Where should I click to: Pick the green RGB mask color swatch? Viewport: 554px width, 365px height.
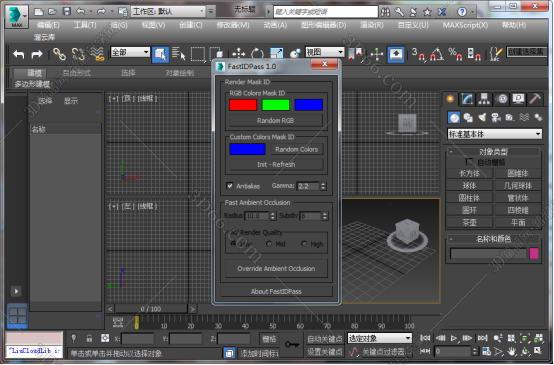[x=276, y=105]
